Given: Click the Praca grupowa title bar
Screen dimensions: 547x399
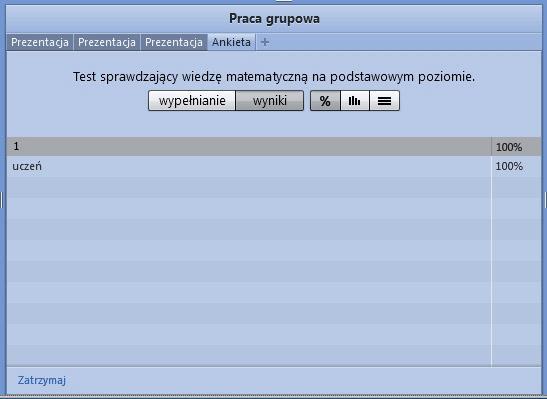Looking at the screenshot, I should click(274, 19).
